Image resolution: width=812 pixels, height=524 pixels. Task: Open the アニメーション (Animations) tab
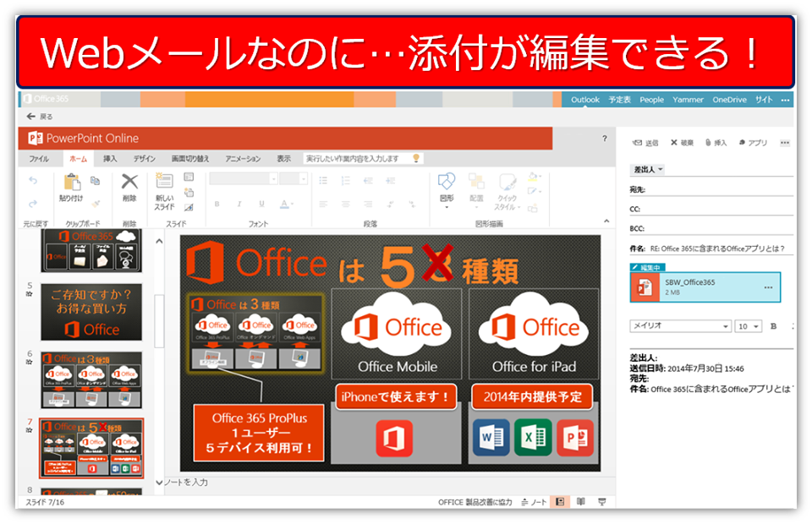(243, 159)
